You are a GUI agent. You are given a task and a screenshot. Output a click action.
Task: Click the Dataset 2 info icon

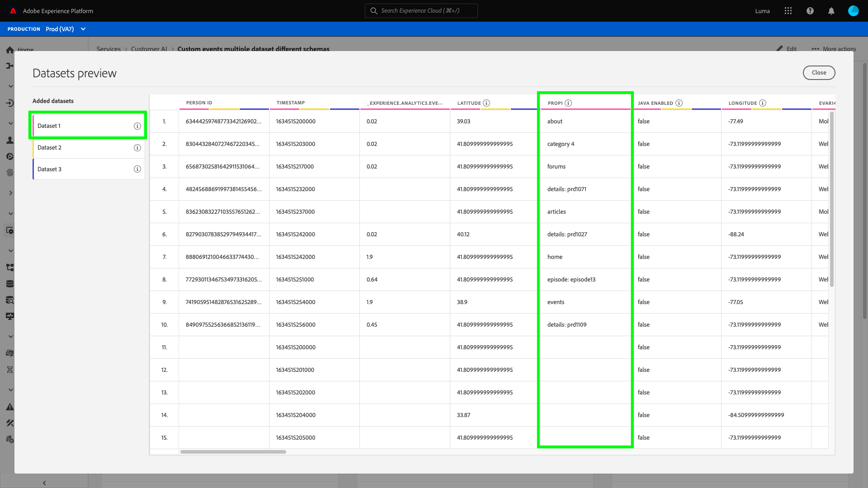click(137, 148)
